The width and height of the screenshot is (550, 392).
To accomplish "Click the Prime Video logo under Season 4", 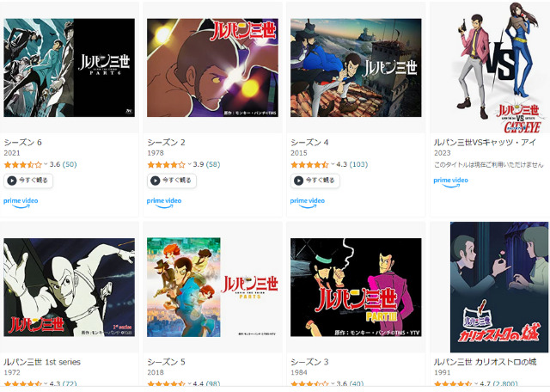I will coord(308,203).
